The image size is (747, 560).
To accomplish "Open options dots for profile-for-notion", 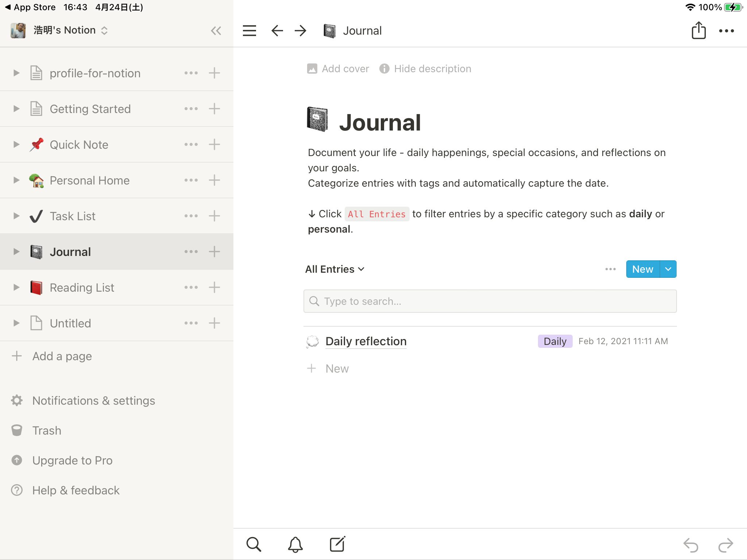I will [x=191, y=73].
